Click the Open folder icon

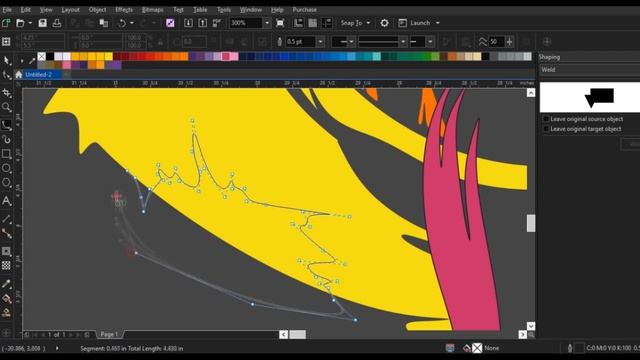(20, 23)
